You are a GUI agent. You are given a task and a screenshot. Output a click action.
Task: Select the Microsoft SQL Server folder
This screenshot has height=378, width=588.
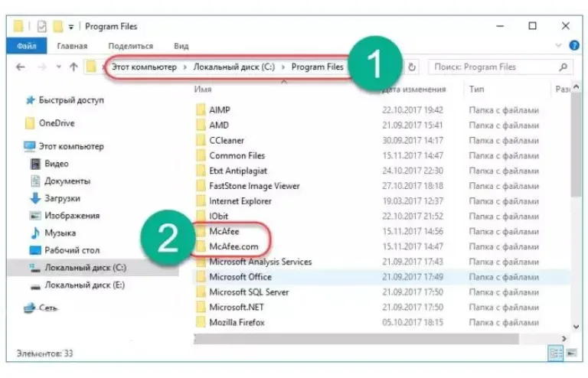(x=249, y=292)
